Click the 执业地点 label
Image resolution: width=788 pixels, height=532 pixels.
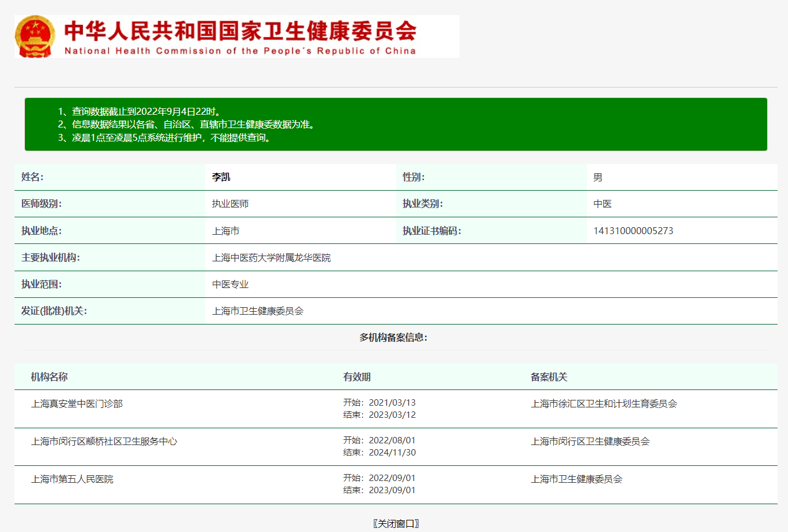pos(42,231)
